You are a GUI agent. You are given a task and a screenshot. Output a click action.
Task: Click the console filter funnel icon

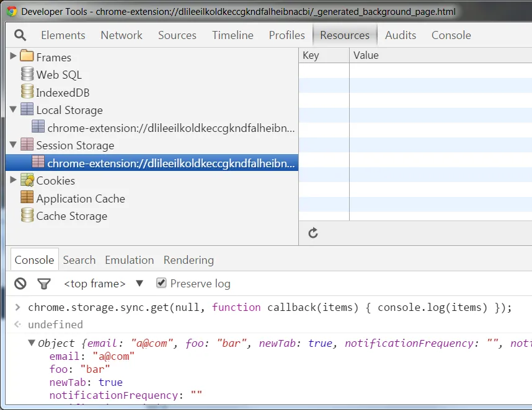click(x=43, y=284)
